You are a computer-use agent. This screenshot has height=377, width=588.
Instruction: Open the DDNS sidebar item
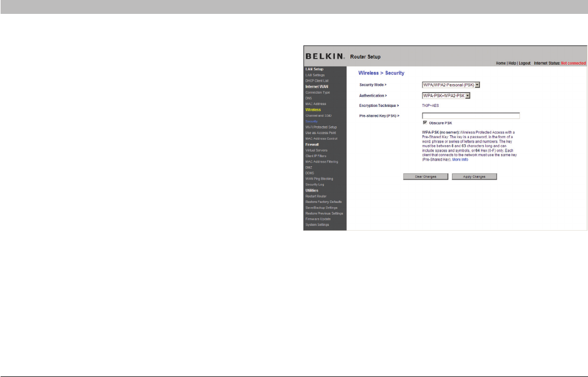pos(309,173)
